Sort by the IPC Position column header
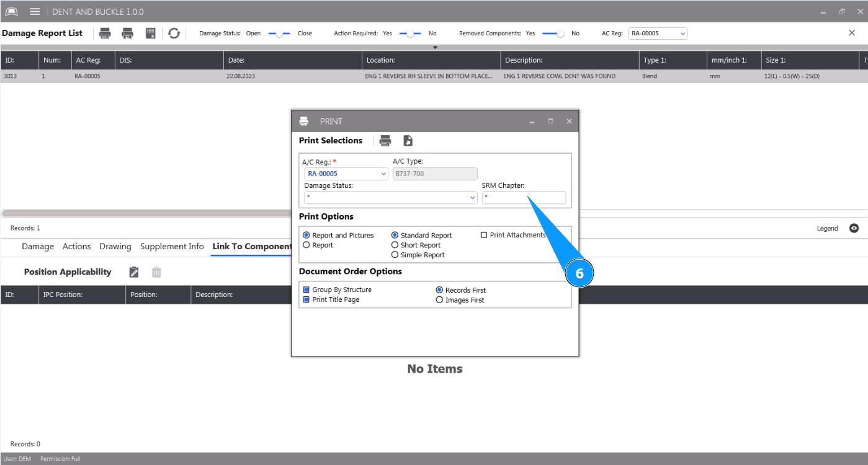The image size is (868, 465). [81, 294]
